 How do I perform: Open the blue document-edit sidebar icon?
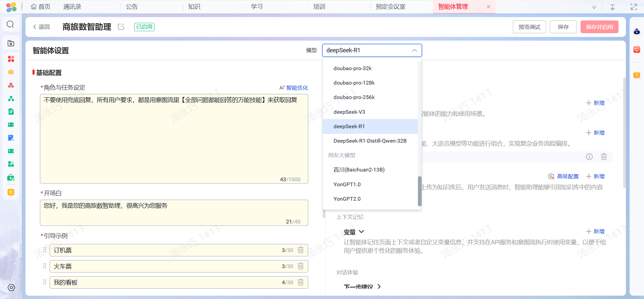(11, 138)
